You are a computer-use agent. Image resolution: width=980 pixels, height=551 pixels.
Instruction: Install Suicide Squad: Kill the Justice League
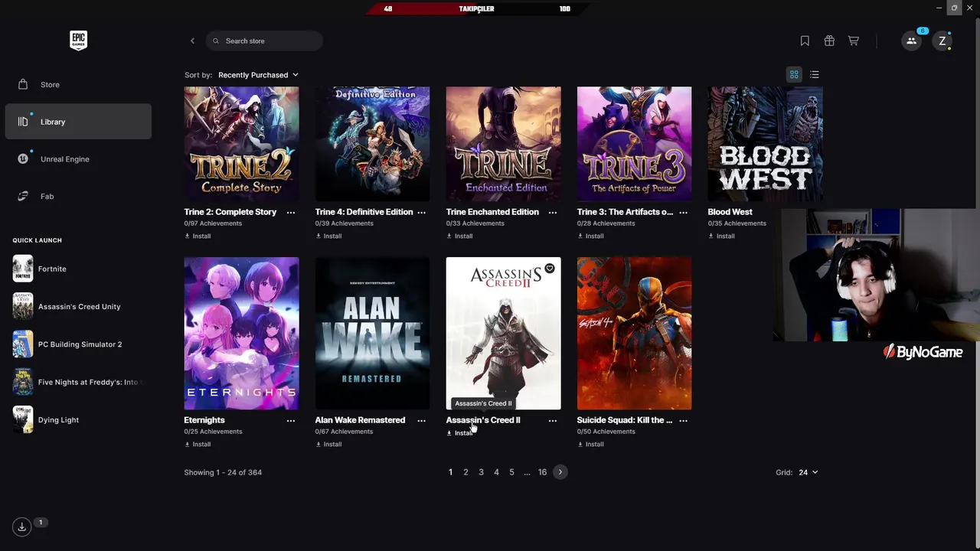[x=590, y=444]
